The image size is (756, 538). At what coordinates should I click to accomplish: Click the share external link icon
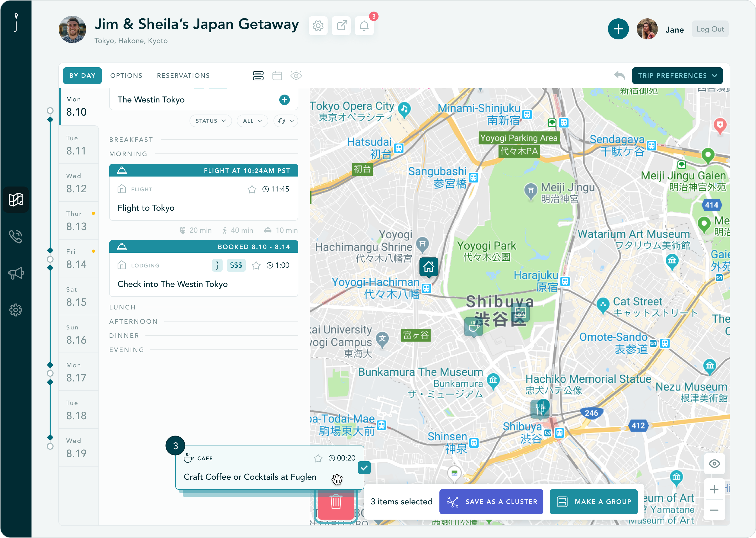(341, 26)
